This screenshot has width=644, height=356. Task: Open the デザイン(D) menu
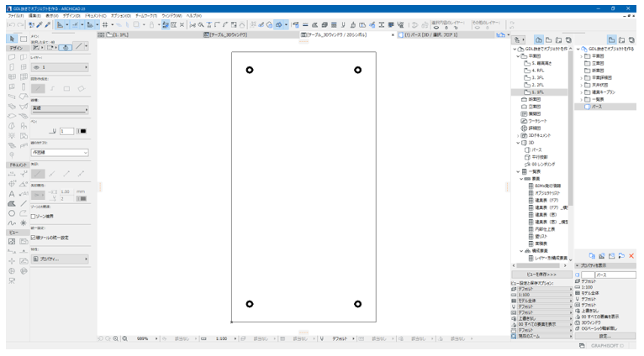point(71,16)
